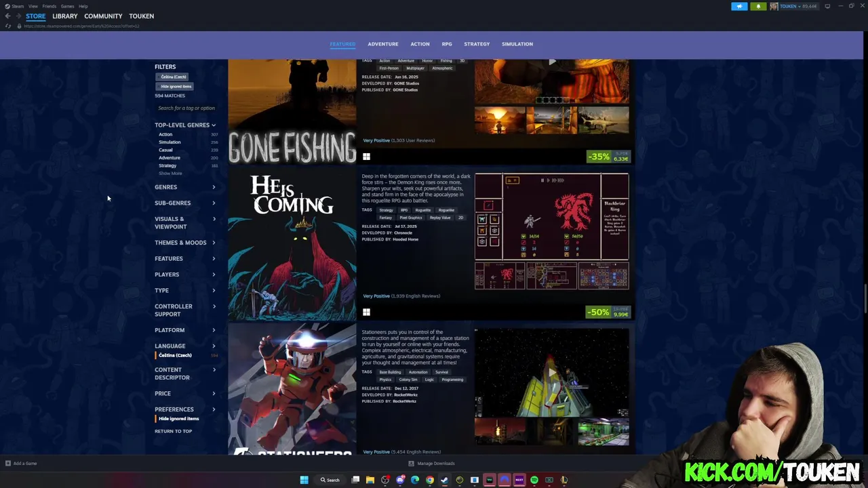The height and width of the screenshot is (488, 868).
Task: Open Discord from the taskbar
Action: (x=400, y=480)
